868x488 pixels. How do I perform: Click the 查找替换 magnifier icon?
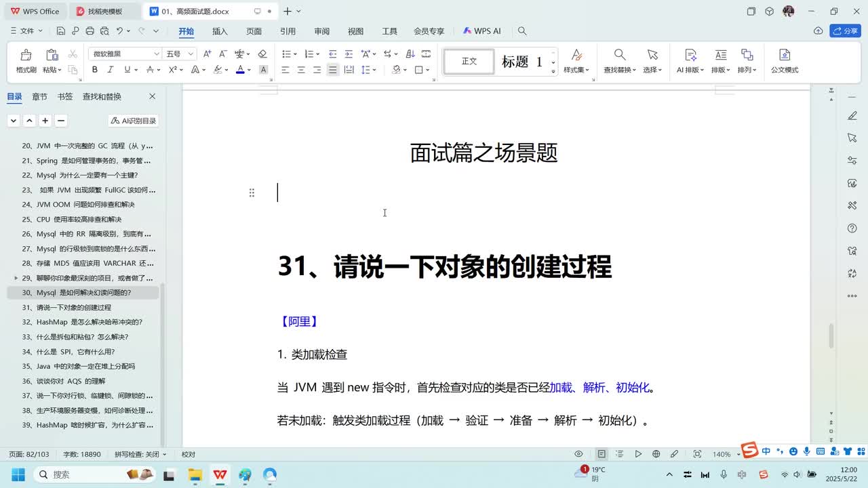tap(620, 55)
